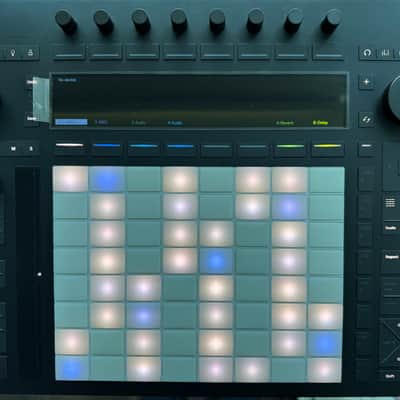
Task: Tap the Repeat button on the right
Action: pyautogui.click(x=391, y=257)
